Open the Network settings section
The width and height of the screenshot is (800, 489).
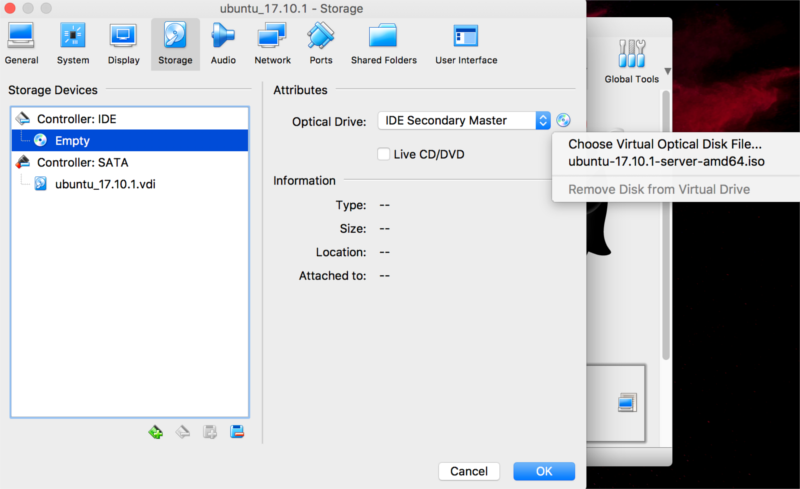point(272,43)
